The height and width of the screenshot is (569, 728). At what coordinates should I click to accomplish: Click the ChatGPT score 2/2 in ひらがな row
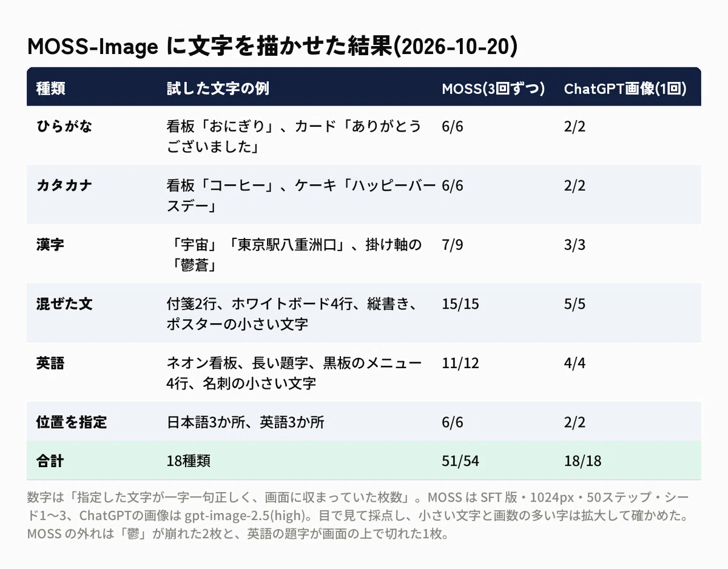pos(575,126)
